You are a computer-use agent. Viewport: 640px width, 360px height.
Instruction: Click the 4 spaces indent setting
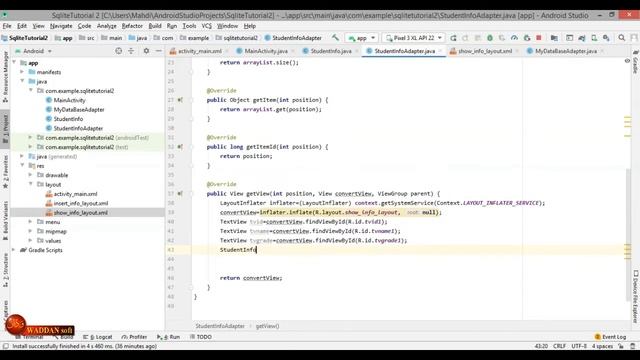(602, 346)
